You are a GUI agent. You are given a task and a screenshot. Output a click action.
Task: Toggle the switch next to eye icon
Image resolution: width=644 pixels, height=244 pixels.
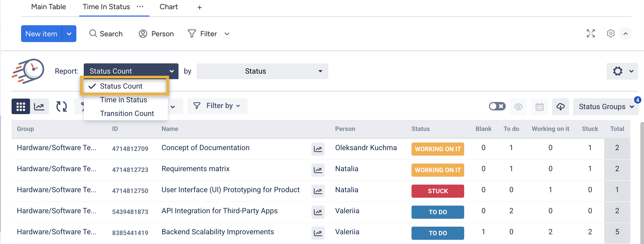click(x=497, y=106)
